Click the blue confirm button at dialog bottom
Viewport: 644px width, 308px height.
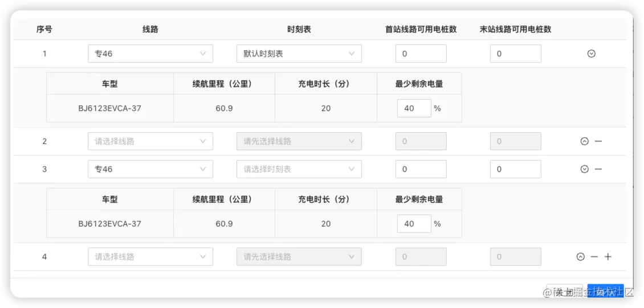pyautogui.click(x=605, y=292)
